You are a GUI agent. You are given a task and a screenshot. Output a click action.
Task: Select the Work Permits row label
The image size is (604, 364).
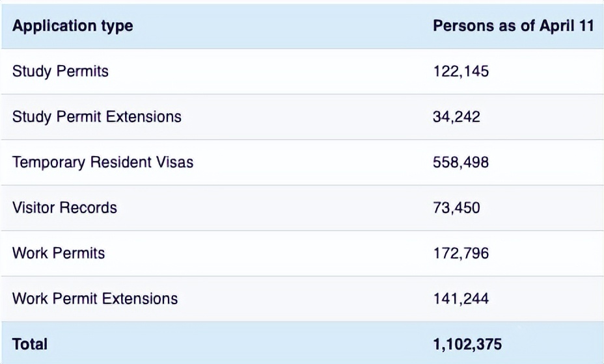pyautogui.click(x=59, y=253)
